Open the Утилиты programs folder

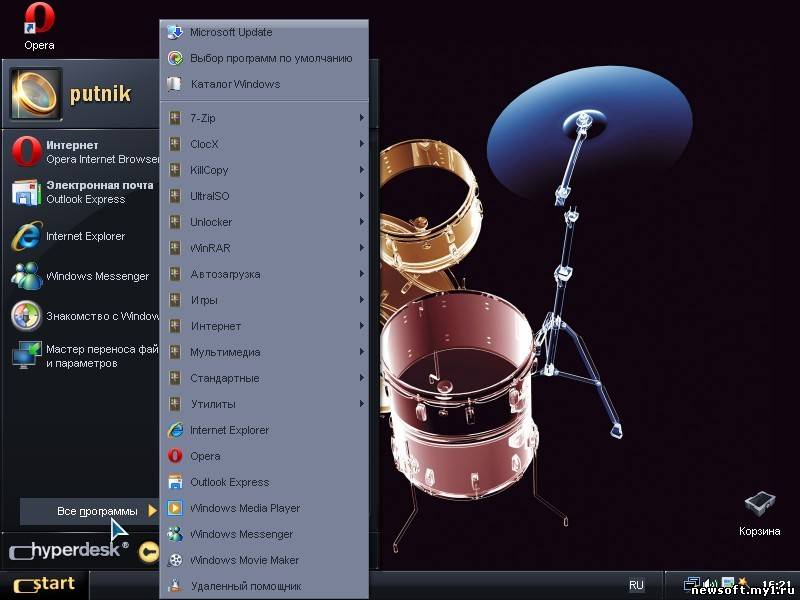(264, 404)
